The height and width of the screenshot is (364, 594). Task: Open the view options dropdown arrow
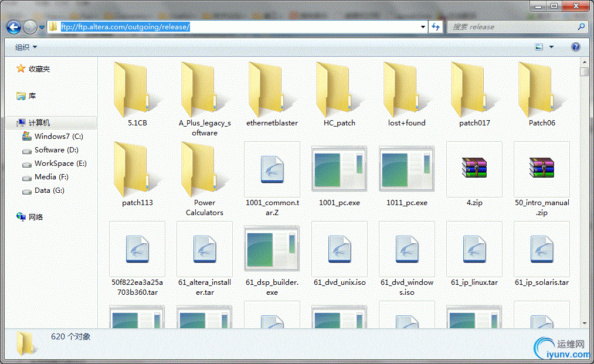tap(551, 47)
